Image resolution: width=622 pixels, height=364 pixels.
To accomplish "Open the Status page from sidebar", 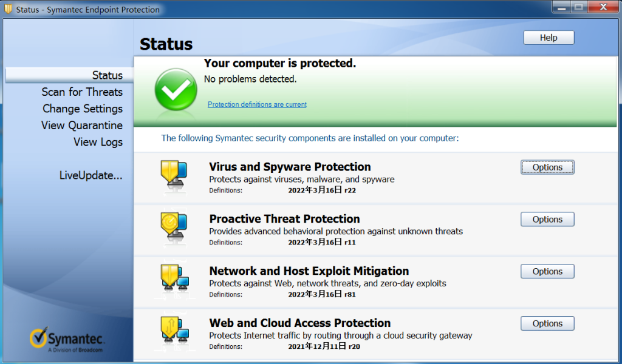I will pyautogui.click(x=108, y=75).
